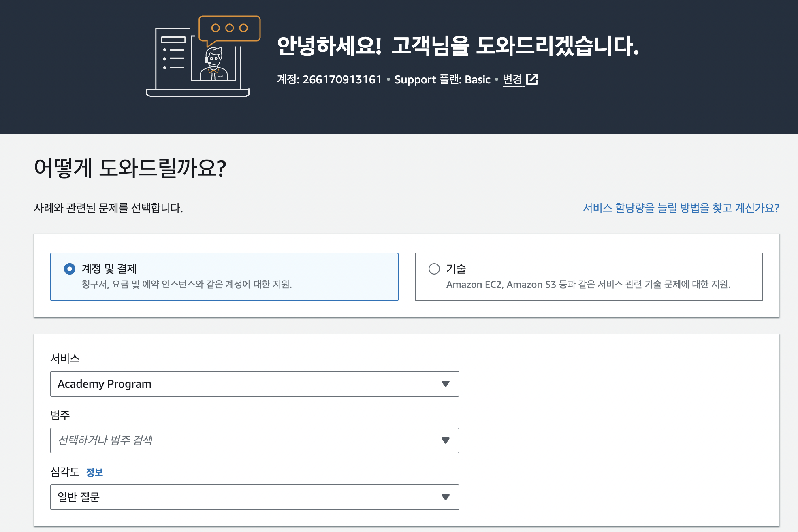The image size is (798, 532).
Task: Click the orange speech bubble with three dots
Action: pos(229,29)
